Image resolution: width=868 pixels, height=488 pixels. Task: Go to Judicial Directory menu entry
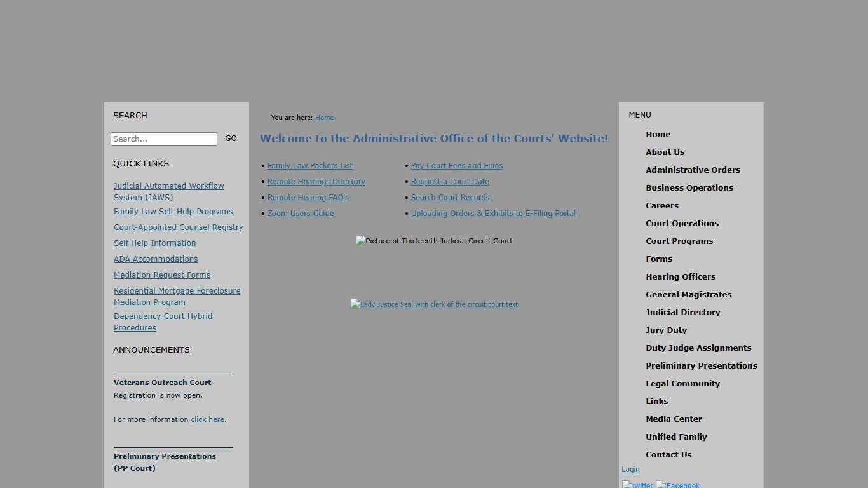click(x=682, y=313)
